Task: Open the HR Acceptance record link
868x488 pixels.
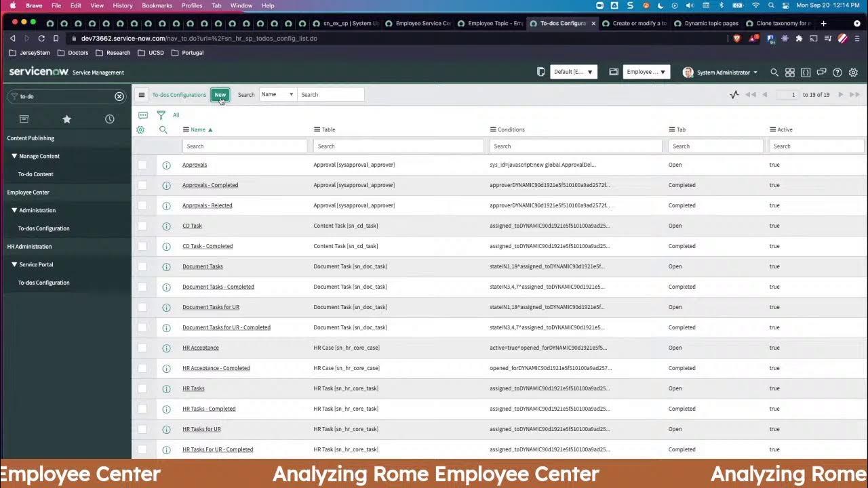Action: 201,348
